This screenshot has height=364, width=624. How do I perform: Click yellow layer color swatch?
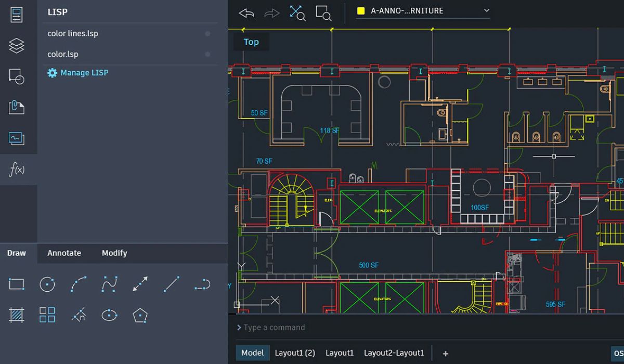[361, 10]
